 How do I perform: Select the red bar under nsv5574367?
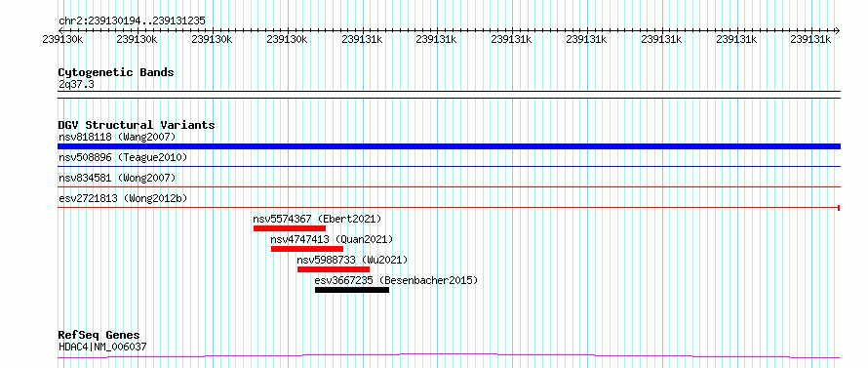click(x=290, y=228)
